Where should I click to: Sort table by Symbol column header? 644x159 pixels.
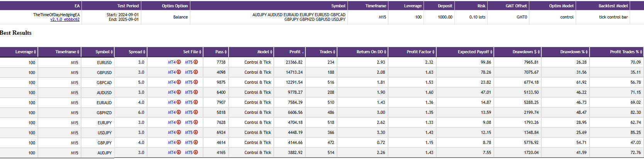click(x=103, y=52)
